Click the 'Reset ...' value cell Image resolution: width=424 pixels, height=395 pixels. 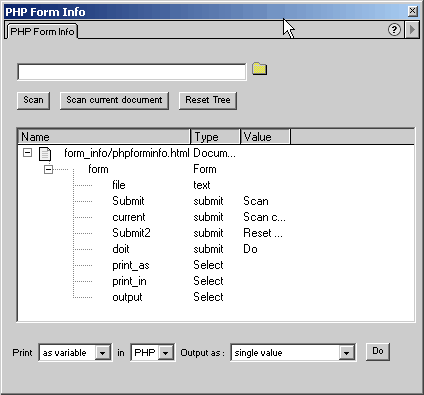tap(263, 233)
